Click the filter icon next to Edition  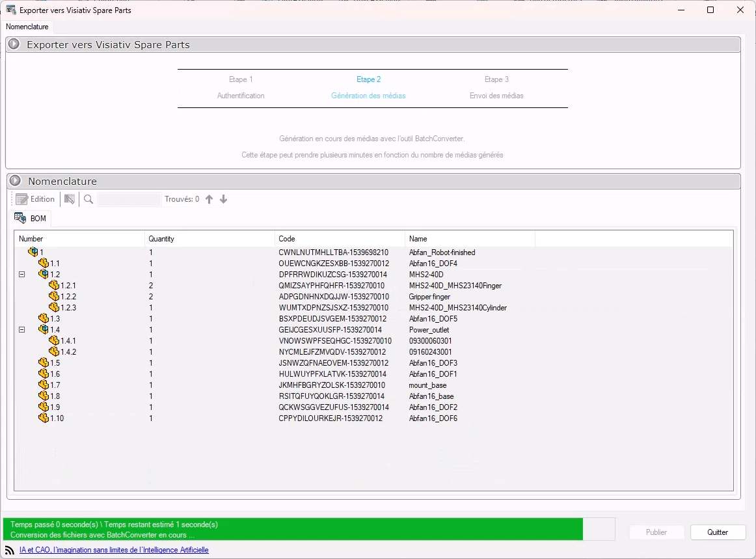tap(70, 199)
